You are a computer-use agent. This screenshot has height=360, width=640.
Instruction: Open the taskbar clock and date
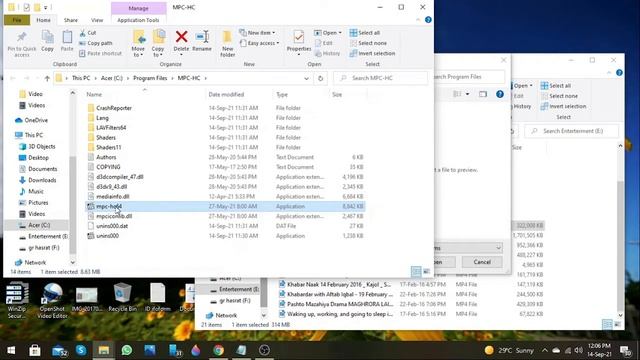point(599,350)
